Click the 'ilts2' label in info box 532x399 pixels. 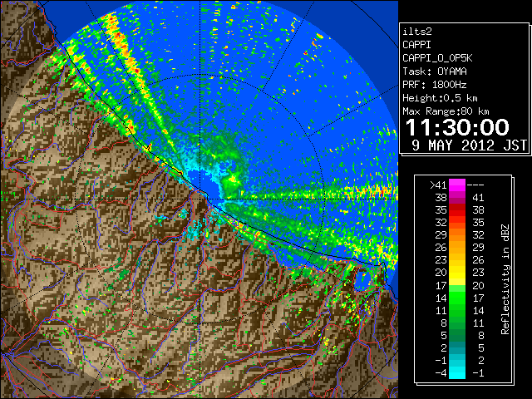(x=417, y=32)
